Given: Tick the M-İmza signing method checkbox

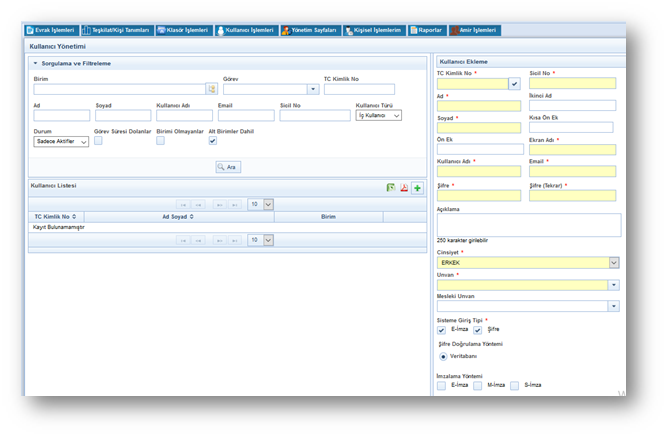Looking at the screenshot, I should pyautogui.click(x=478, y=384).
